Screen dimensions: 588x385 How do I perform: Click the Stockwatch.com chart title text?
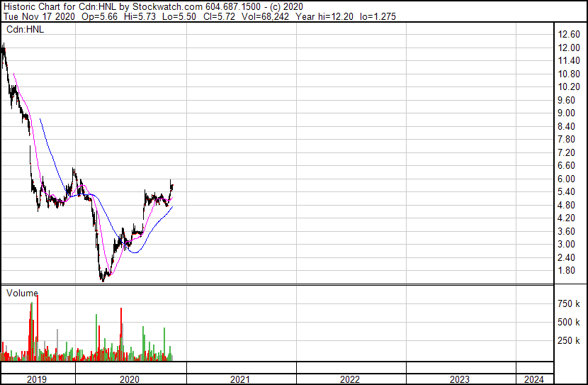click(x=168, y=6)
